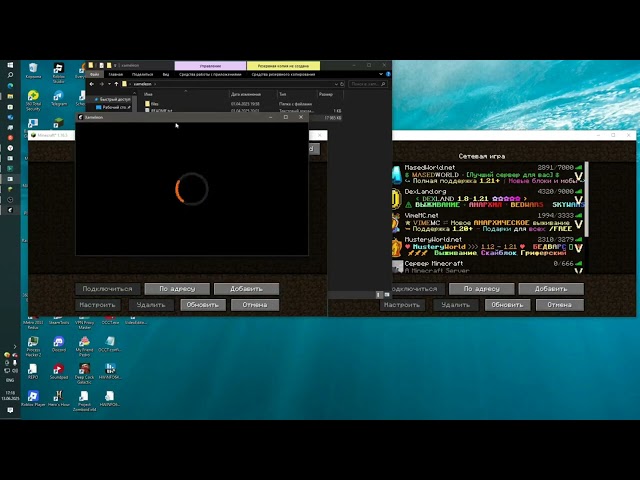
Task: Click the ENG language indicator
Action: click(10, 380)
